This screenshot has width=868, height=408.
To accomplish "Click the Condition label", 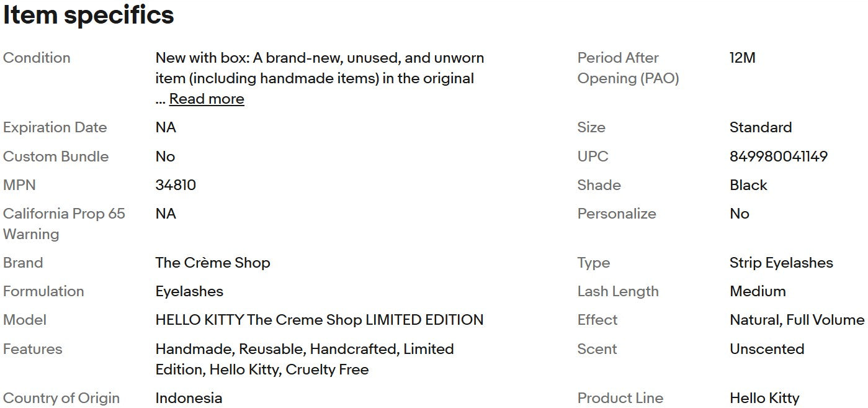I will point(37,58).
